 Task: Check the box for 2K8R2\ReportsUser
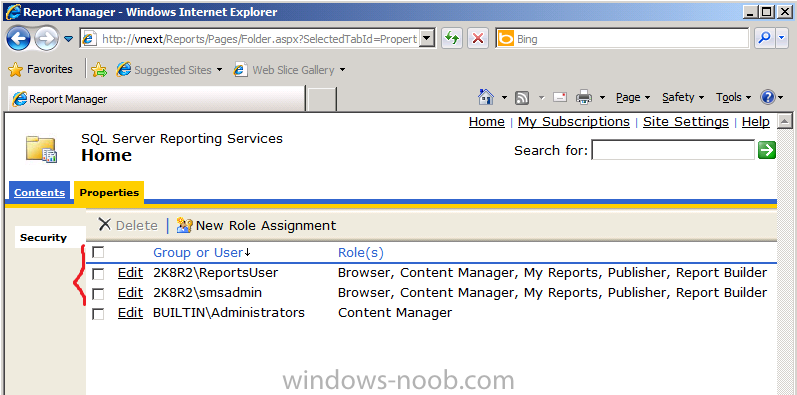tap(98, 274)
